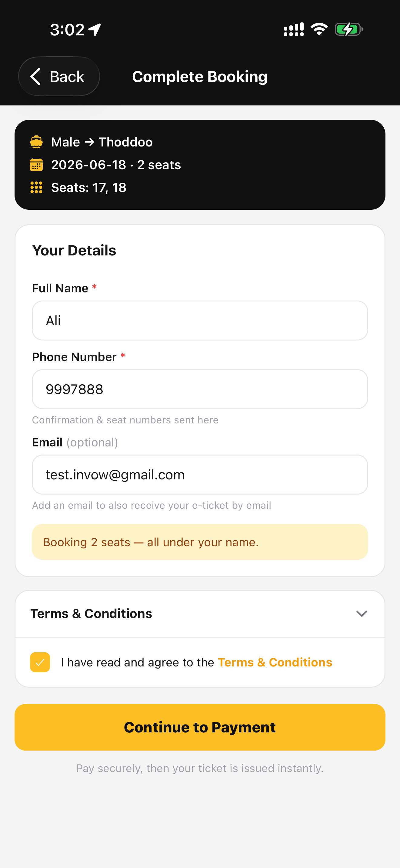Viewport: 400px width, 868px height.
Task: Tap the location arrow in status bar
Action: [x=95, y=30]
